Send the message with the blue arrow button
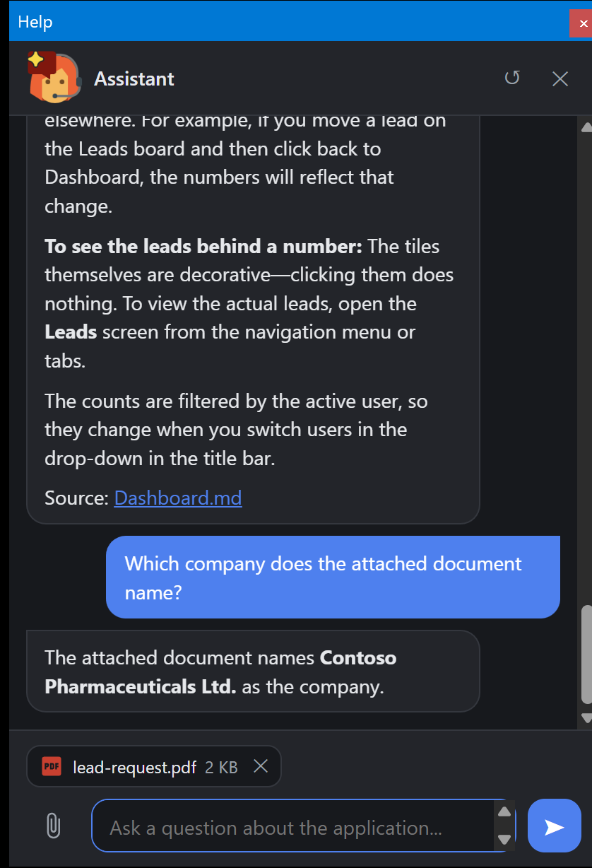The width and height of the screenshot is (592, 868). click(555, 826)
